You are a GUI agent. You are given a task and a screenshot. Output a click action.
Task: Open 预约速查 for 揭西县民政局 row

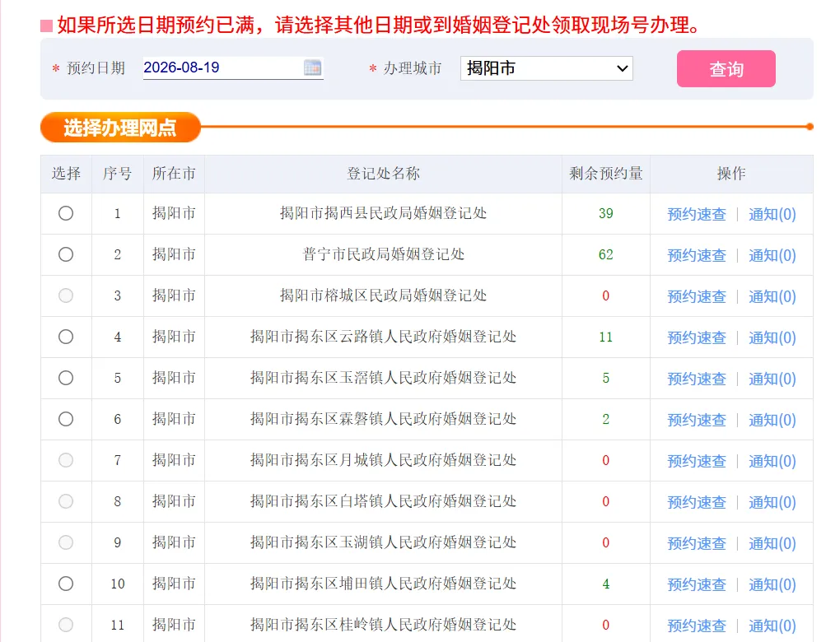point(697,214)
